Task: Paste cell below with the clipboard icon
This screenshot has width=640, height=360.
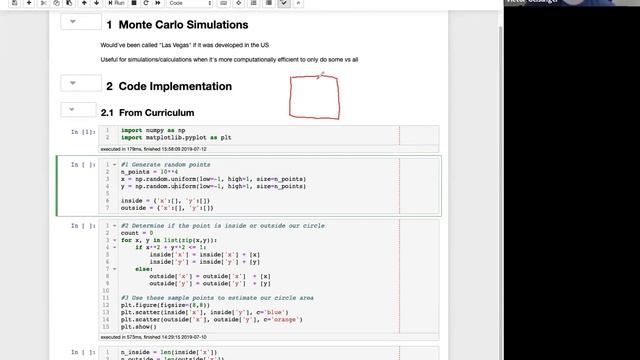Action: pyautogui.click(x=69, y=3)
